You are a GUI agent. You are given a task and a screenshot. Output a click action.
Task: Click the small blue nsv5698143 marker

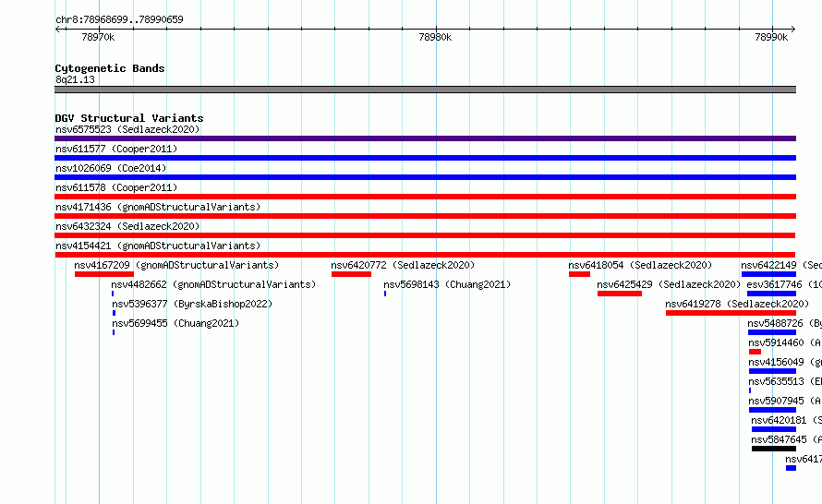tap(385, 294)
